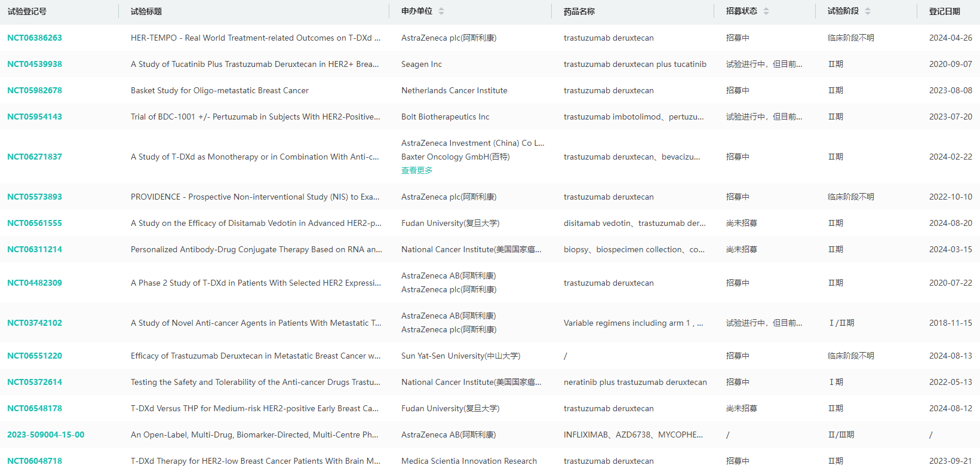The image size is (980, 468).
Task: Click phase 'Ⅱ/Ⅲ期' for 2023-509004-15-00
Action: click(841, 435)
